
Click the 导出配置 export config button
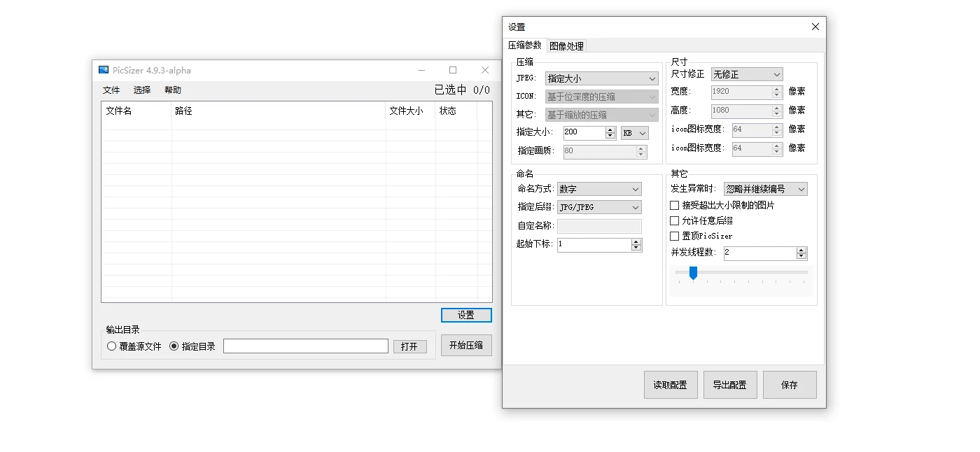point(730,384)
